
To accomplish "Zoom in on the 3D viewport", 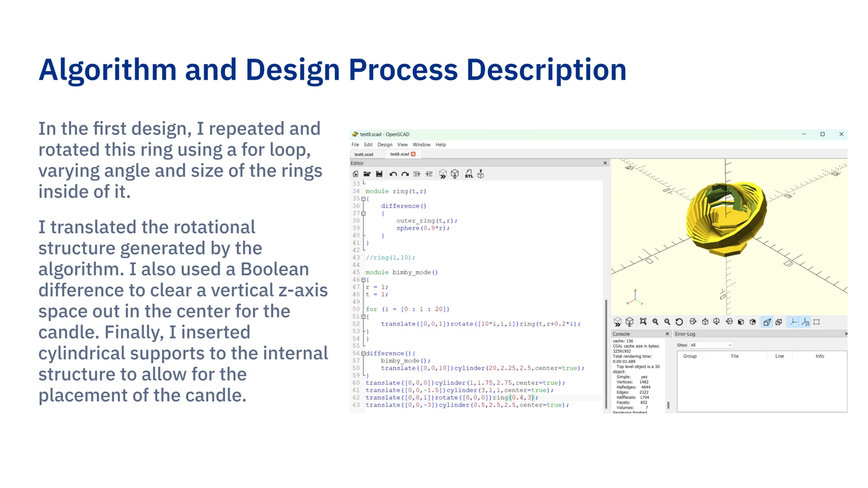I will click(x=655, y=322).
